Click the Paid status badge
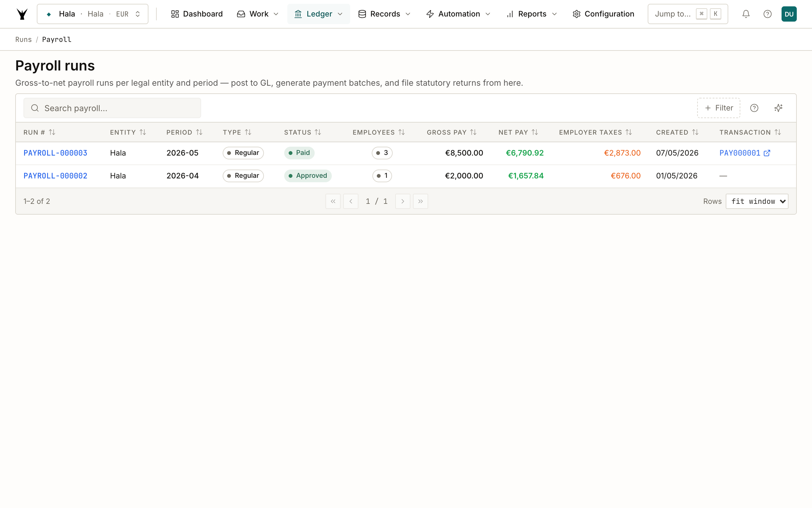The height and width of the screenshot is (508, 812). coord(299,153)
